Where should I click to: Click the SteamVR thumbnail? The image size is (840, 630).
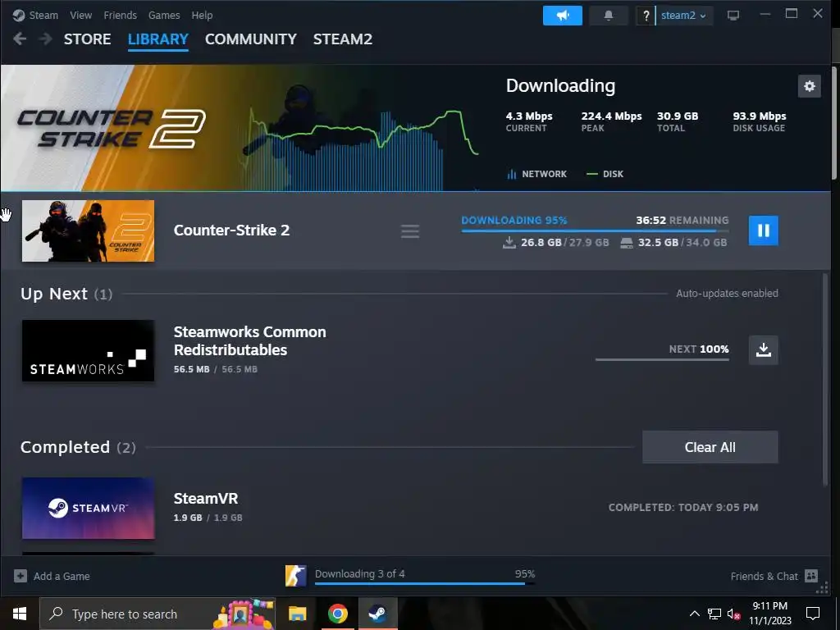[88, 508]
